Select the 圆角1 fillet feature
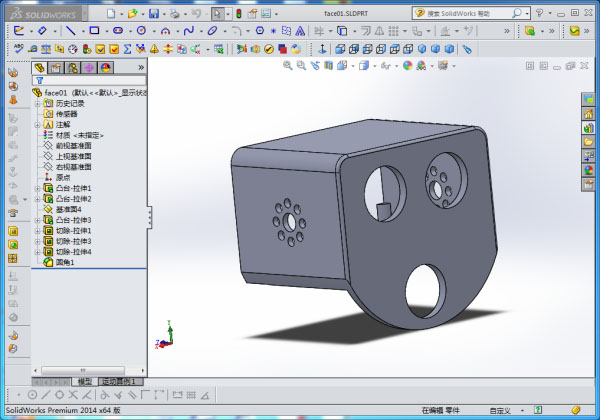This screenshot has width=600, height=420. pyautogui.click(x=59, y=262)
